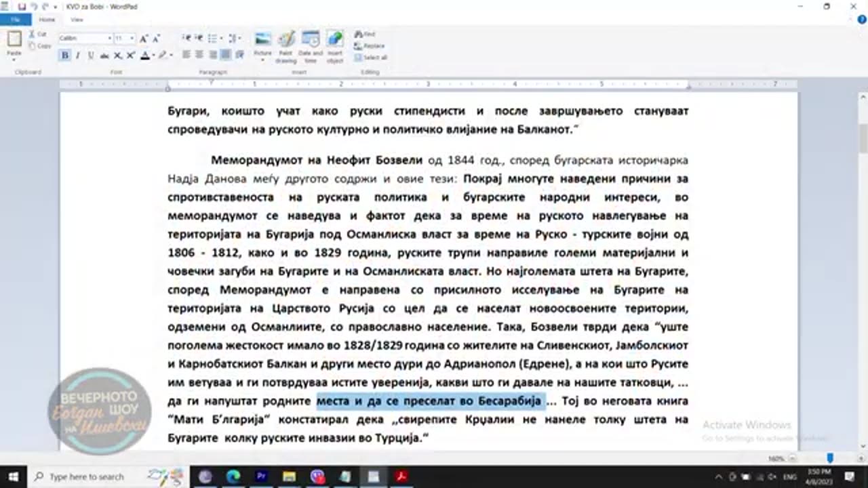Open the Line spacing dropdown
Image resolution: width=868 pixels, height=488 pixels.
[x=235, y=38]
